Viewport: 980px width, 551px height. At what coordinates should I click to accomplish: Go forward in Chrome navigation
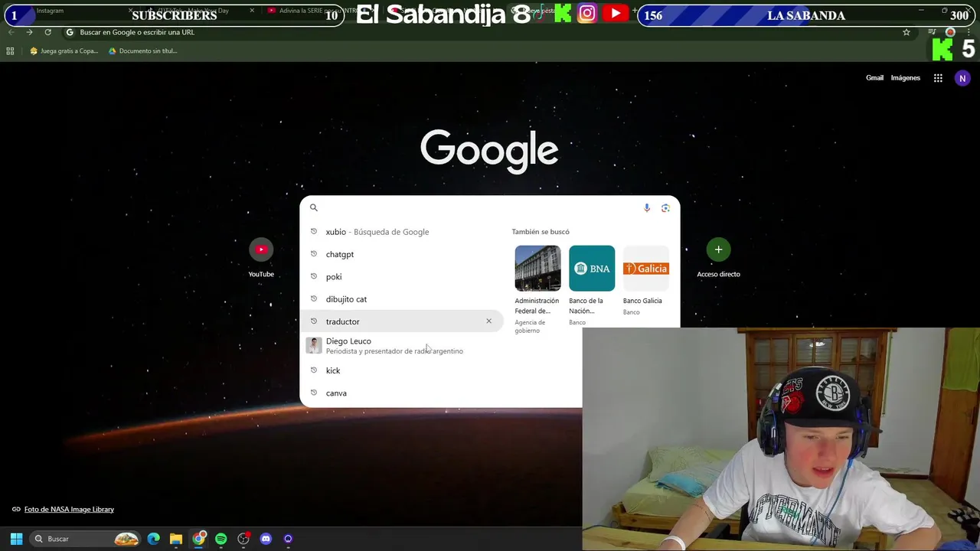click(x=29, y=32)
